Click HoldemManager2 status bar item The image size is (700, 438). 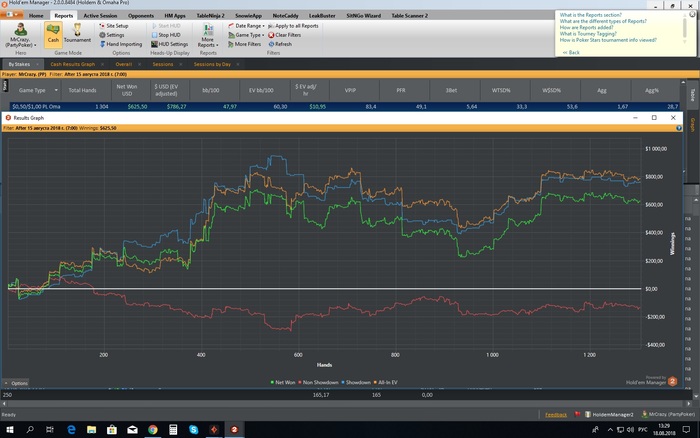[x=609, y=415]
